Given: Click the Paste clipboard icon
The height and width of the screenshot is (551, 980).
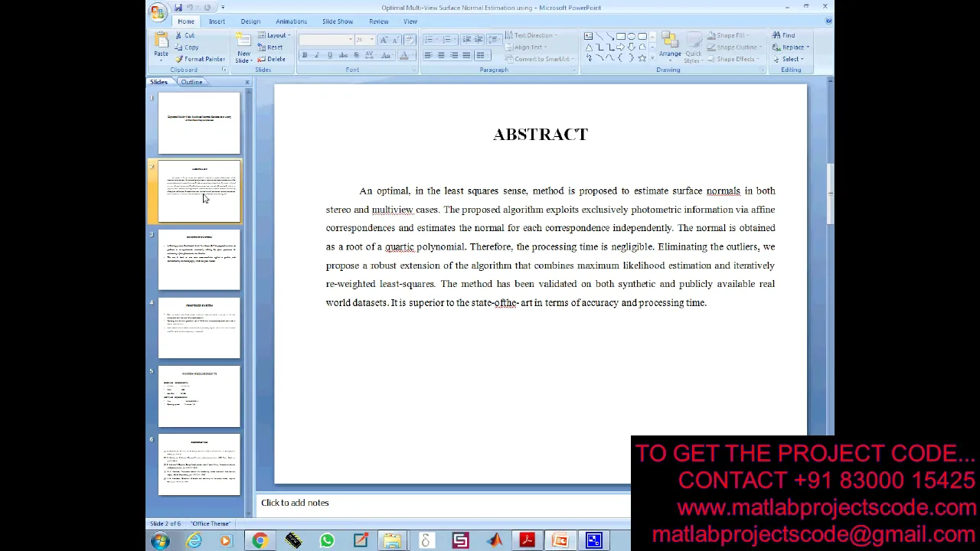Looking at the screenshot, I should click(x=161, y=40).
